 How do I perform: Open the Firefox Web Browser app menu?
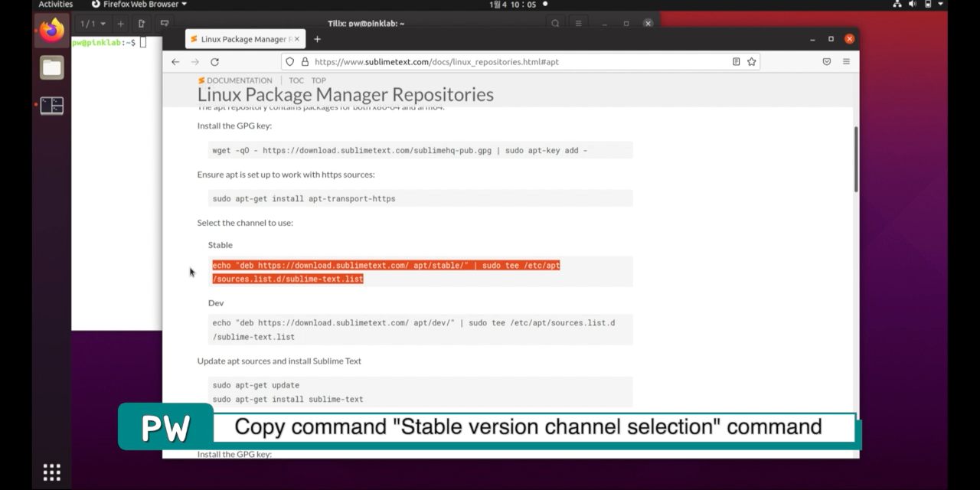pyautogui.click(x=139, y=5)
